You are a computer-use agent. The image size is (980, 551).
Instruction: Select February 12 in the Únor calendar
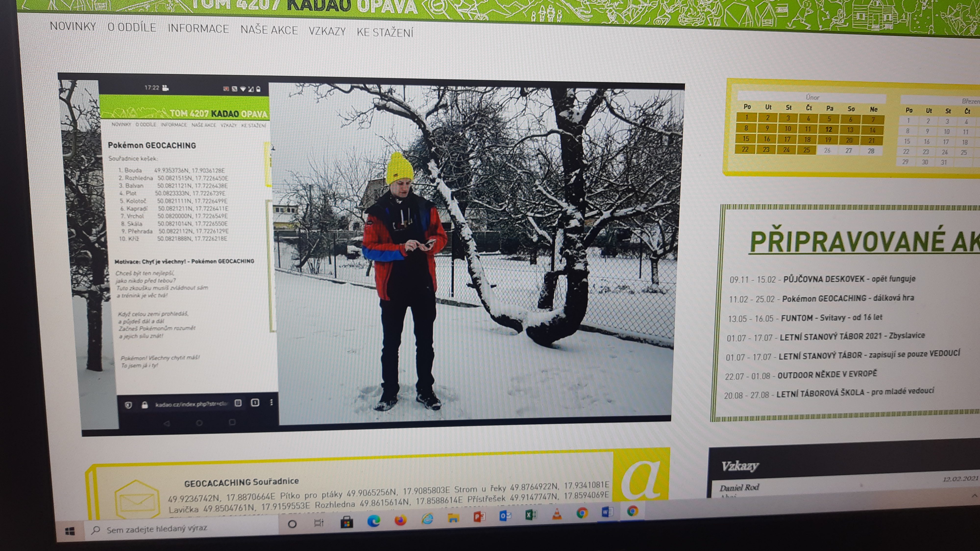pyautogui.click(x=829, y=129)
